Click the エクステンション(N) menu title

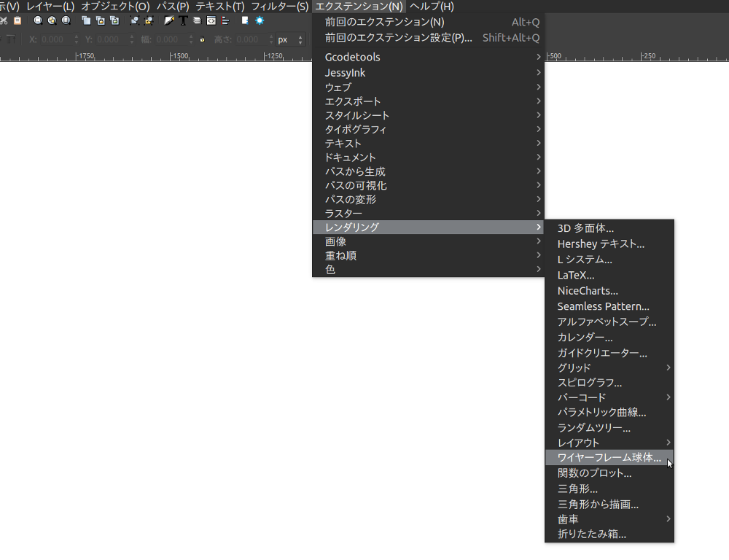click(x=359, y=7)
